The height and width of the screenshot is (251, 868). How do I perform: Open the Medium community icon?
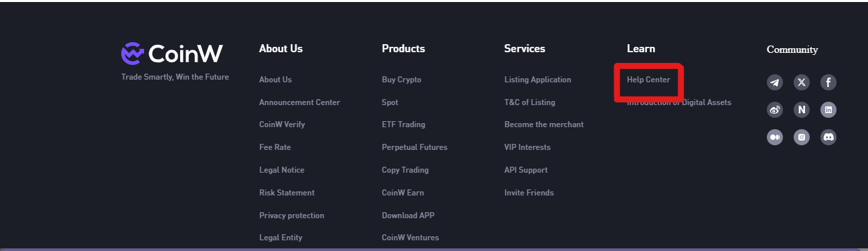pos(775,137)
